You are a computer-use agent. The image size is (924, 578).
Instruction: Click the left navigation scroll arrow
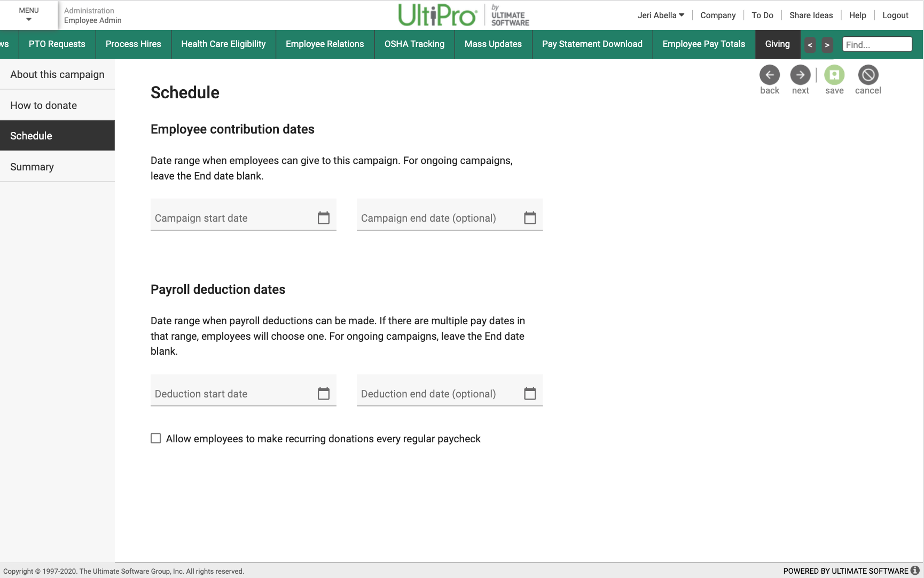tap(810, 45)
